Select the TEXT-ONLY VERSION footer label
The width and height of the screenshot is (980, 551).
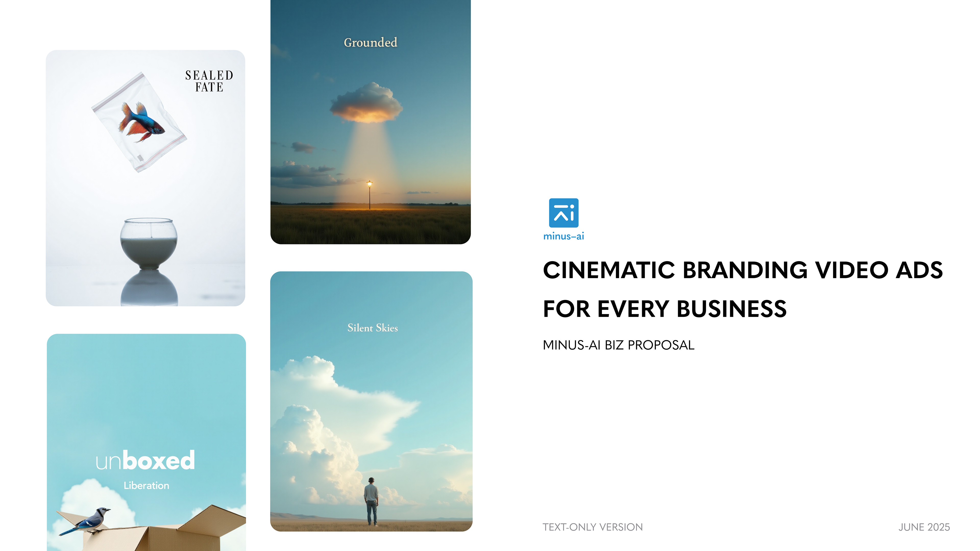(592, 527)
